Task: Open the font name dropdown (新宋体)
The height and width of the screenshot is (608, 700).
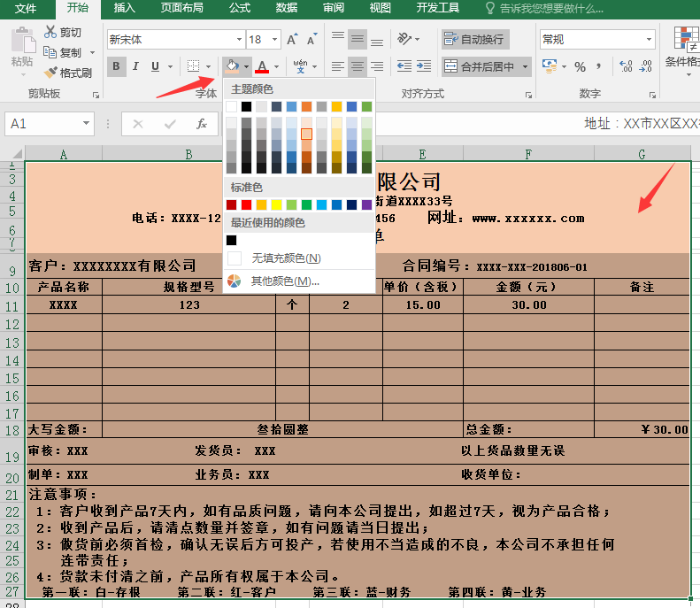Action: [239, 39]
